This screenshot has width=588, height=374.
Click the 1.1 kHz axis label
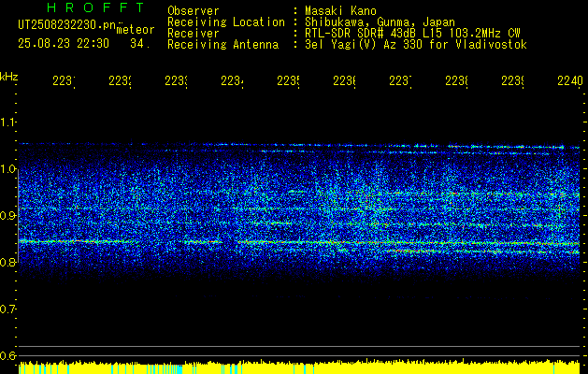[7, 122]
